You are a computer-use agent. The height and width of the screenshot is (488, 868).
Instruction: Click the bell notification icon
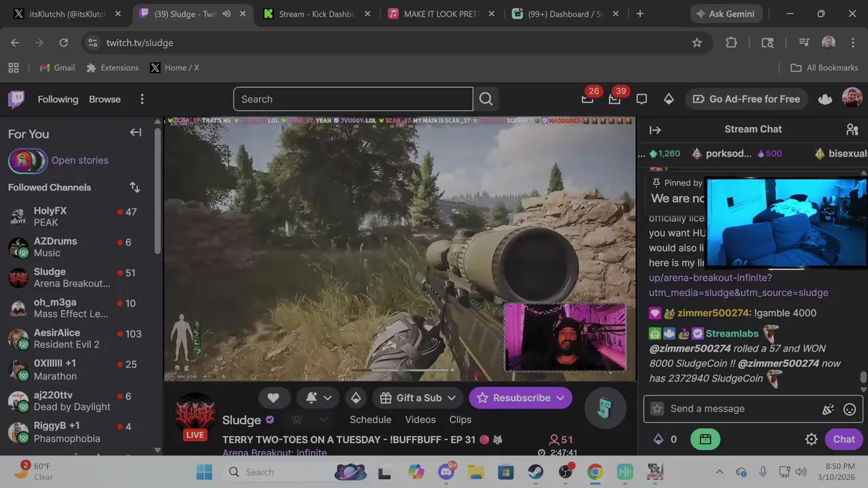312,398
